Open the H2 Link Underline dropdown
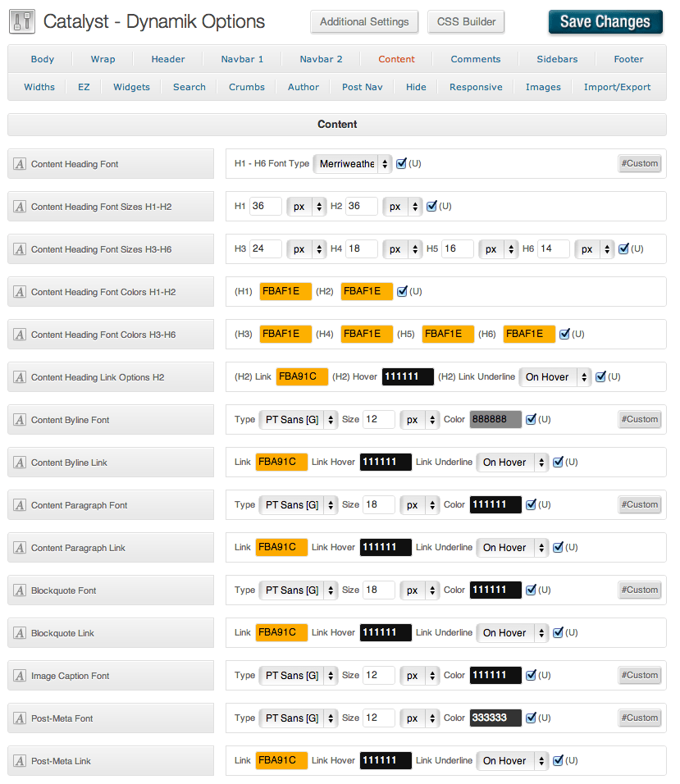This screenshot has width=680, height=784. (x=554, y=377)
